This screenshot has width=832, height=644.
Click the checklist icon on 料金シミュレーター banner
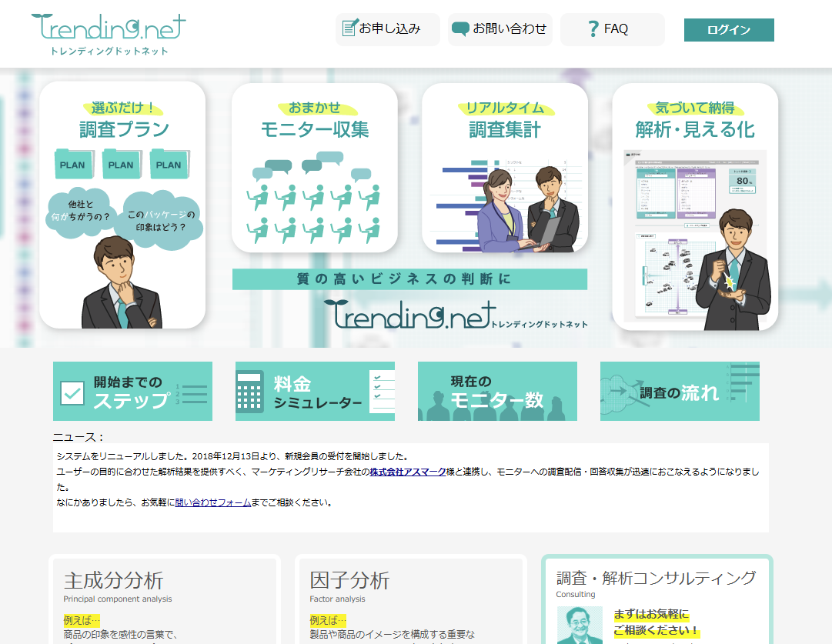pyautogui.click(x=382, y=392)
